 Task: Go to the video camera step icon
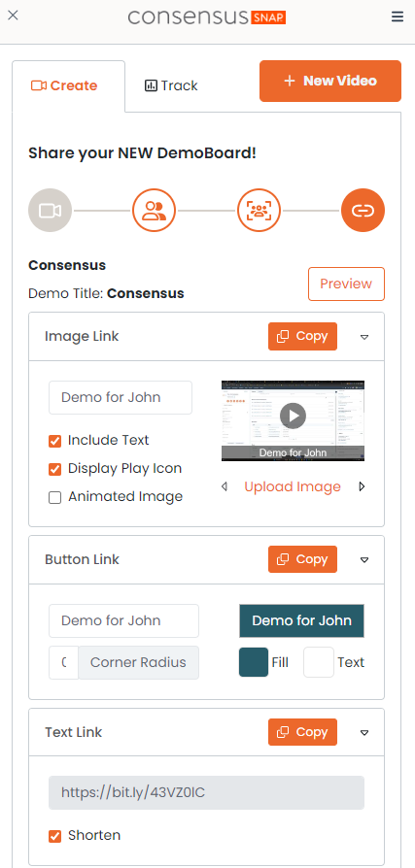click(x=50, y=211)
